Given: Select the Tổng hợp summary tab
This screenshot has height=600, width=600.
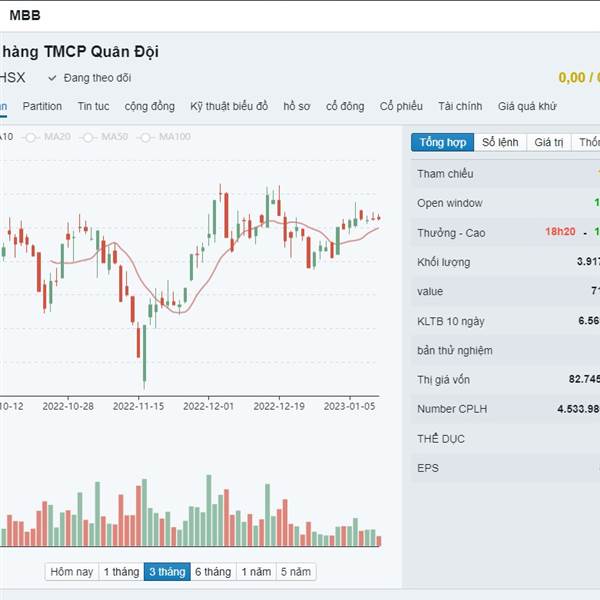Looking at the screenshot, I should coord(443,142).
